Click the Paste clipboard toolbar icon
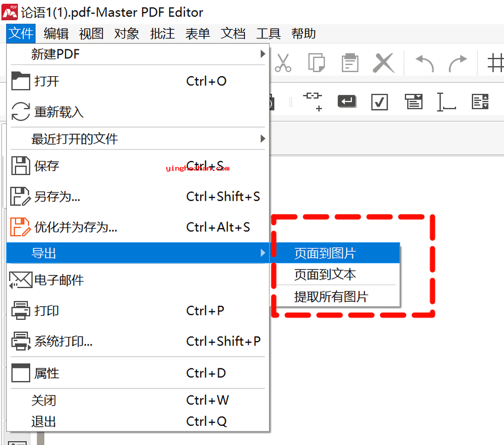Image resolution: width=504 pixels, height=445 pixels. [350, 63]
